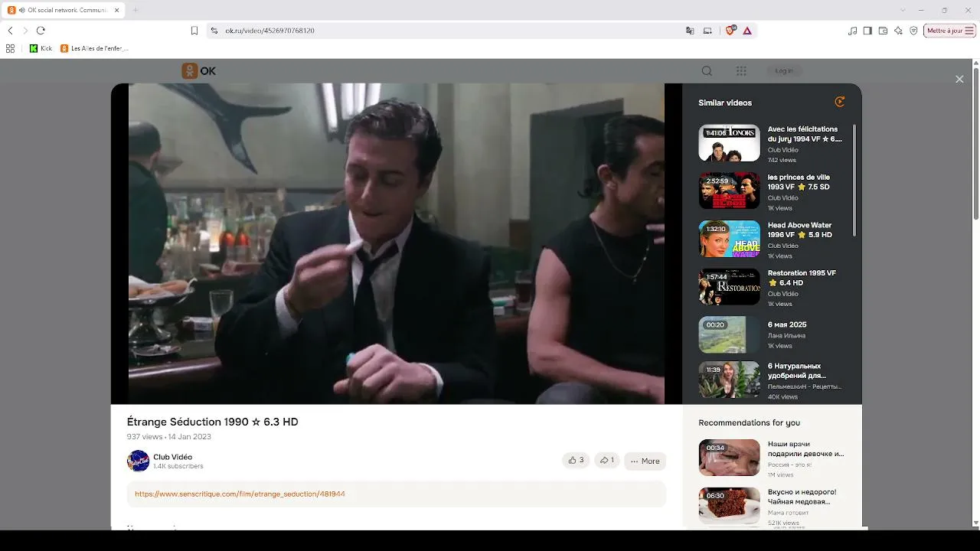Bookmark this page with the bookmark icon

[x=194, y=31]
